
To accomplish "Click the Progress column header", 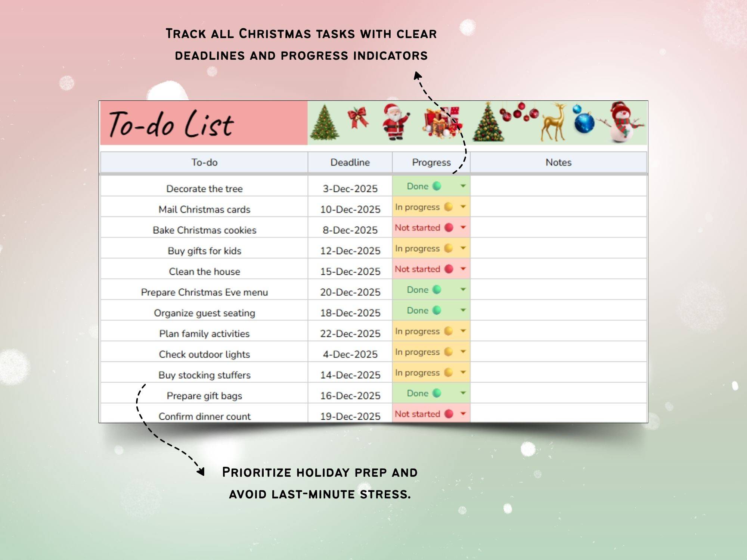I will point(431,162).
